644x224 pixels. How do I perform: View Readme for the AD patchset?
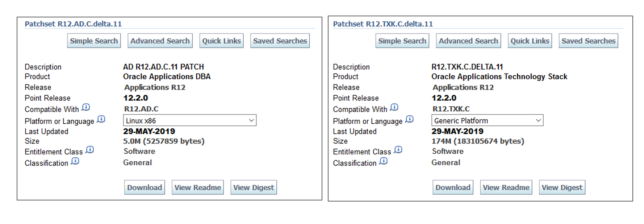point(197,187)
